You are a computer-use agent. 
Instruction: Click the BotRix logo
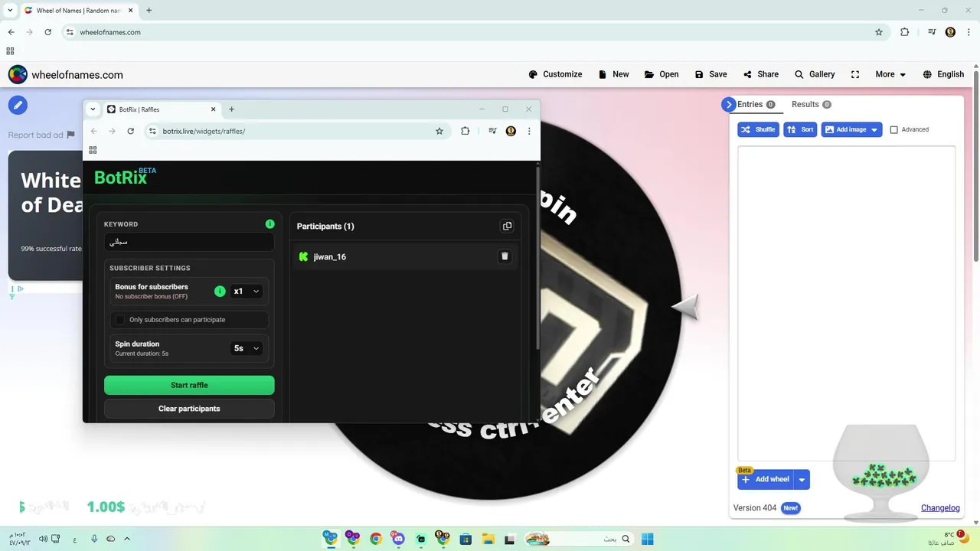tap(125, 176)
